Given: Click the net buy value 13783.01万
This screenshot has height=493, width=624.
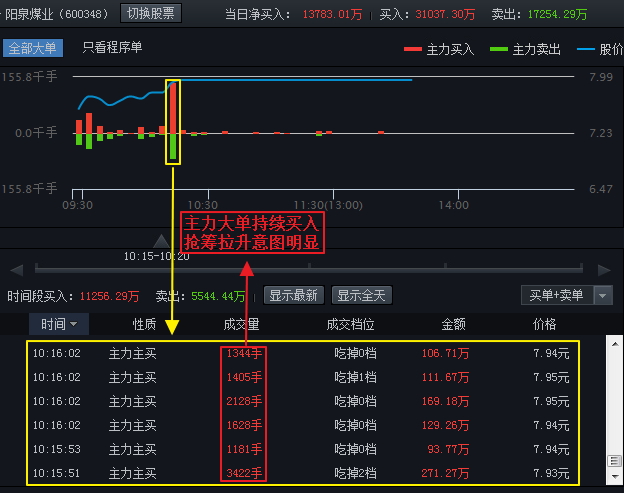Looking at the screenshot, I should (332, 15).
